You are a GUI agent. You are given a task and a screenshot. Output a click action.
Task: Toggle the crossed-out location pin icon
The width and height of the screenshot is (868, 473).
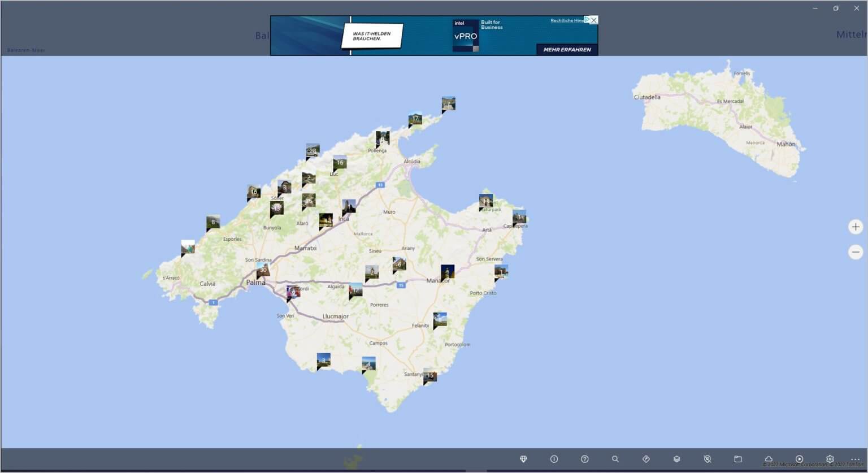[707, 459]
